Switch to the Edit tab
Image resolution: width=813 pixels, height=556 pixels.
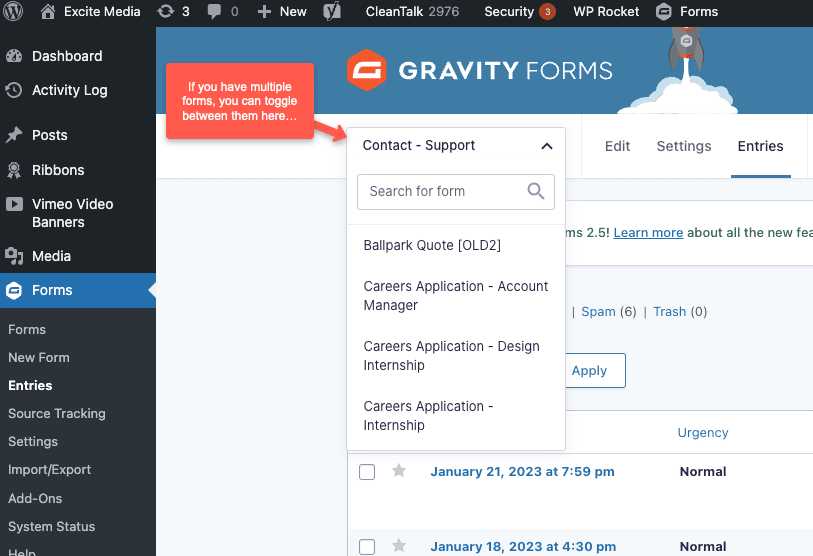(618, 146)
